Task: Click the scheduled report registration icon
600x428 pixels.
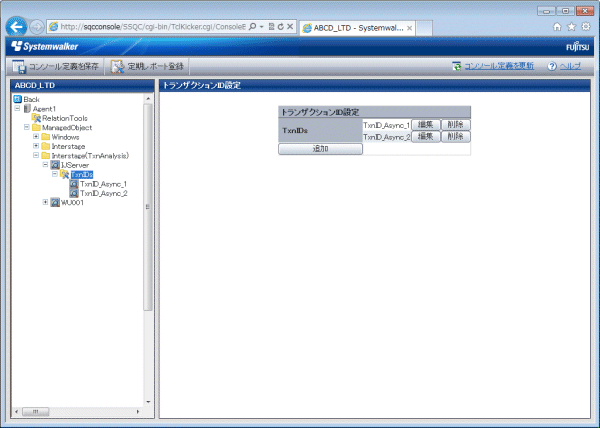Action: tap(117, 67)
